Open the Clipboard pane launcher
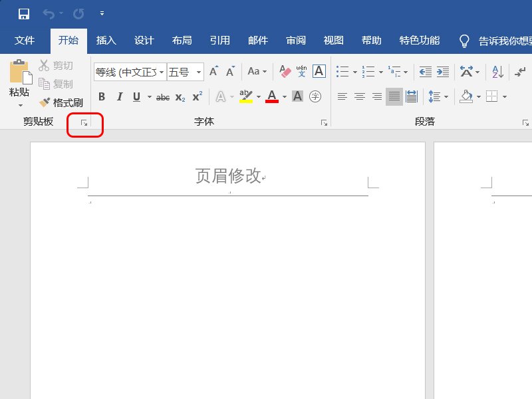 coord(84,122)
